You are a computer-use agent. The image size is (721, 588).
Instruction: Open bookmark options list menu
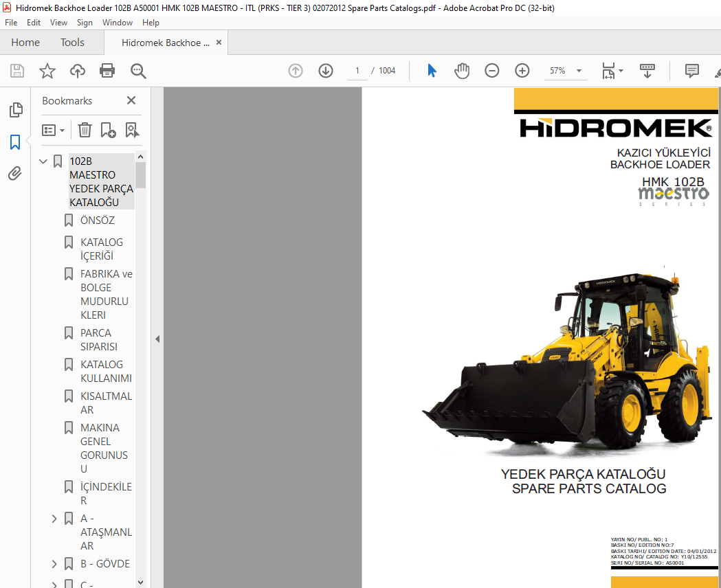click(x=53, y=130)
